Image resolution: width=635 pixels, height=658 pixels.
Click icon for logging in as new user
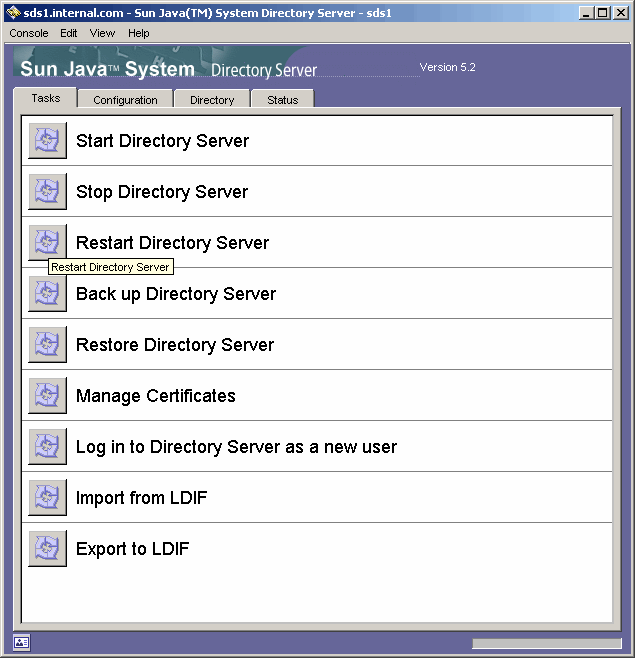click(x=47, y=447)
